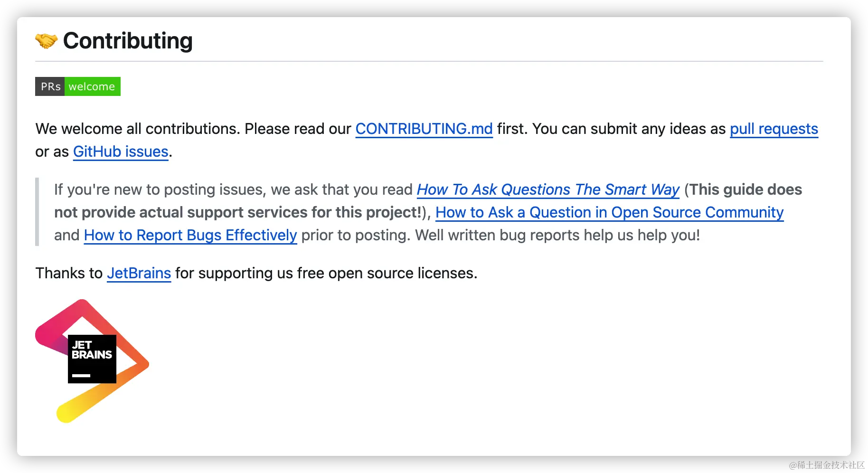The width and height of the screenshot is (868, 473).
Task: Open the pull requests link
Action: point(774,129)
